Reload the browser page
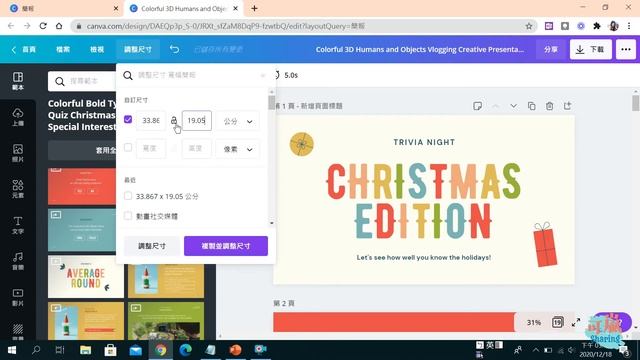 click(43, 26)
